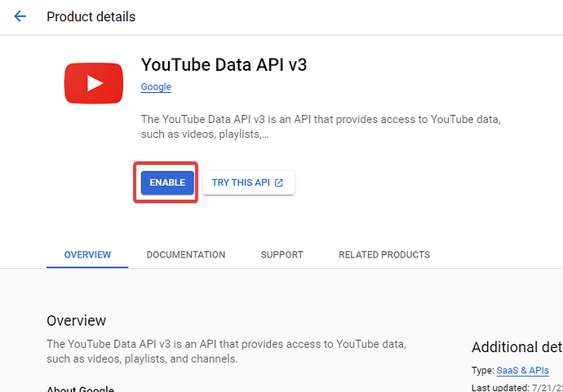Click the Type label in Additional details

(482, 371)
